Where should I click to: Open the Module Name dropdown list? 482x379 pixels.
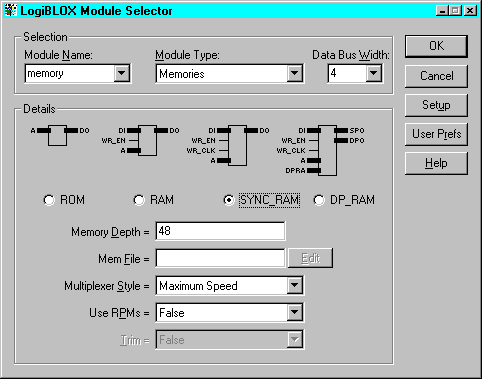pyautogui.click(x=122, y=73)
